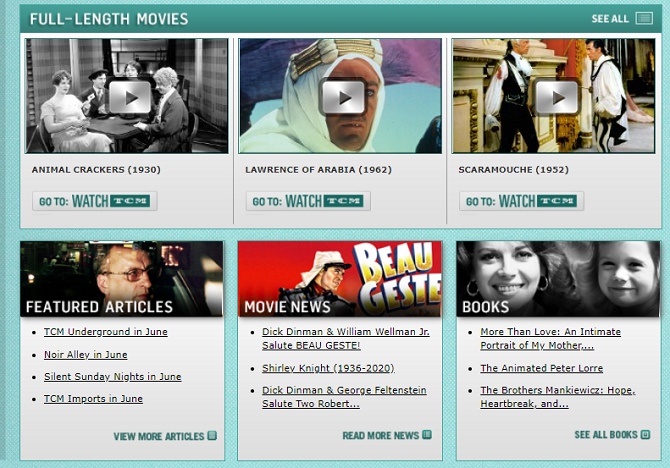Open the Featured Articles banner image

coord(122,279)
